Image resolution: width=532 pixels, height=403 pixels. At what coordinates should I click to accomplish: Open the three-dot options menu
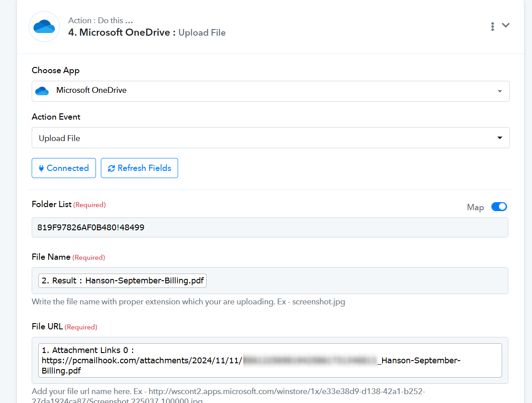(492, 26)
